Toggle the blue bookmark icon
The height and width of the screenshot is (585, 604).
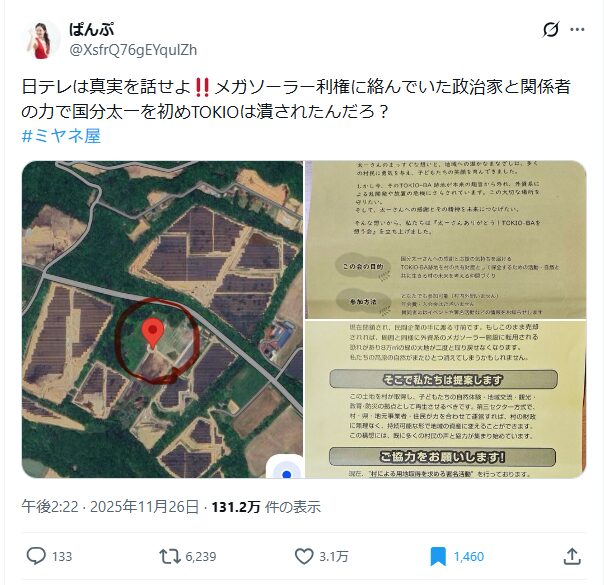438,557
